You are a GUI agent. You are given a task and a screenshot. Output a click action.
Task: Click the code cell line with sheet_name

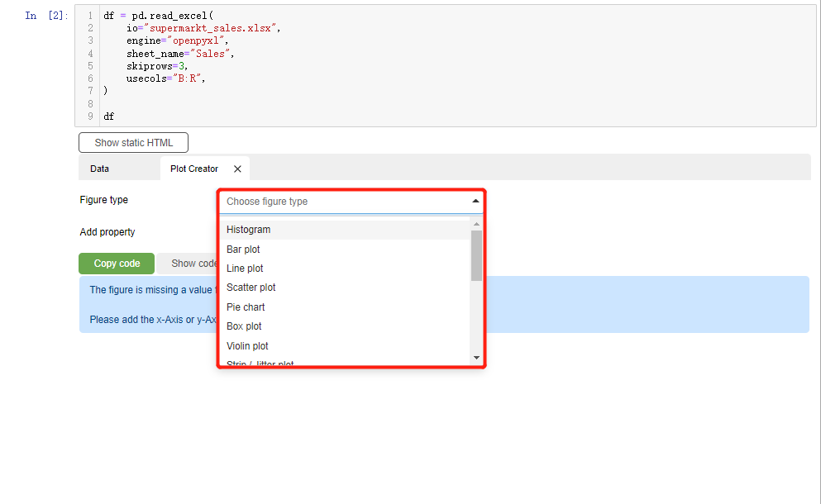[x=180, y=54]
